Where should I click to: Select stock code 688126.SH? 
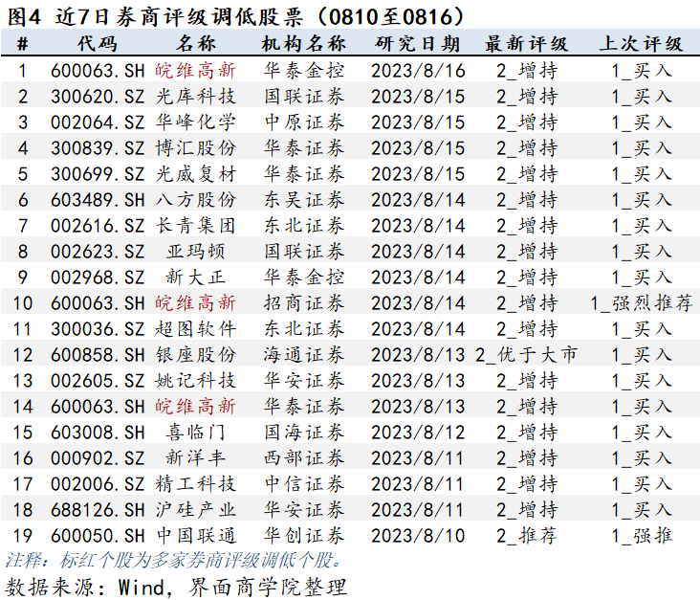[98, 510]
